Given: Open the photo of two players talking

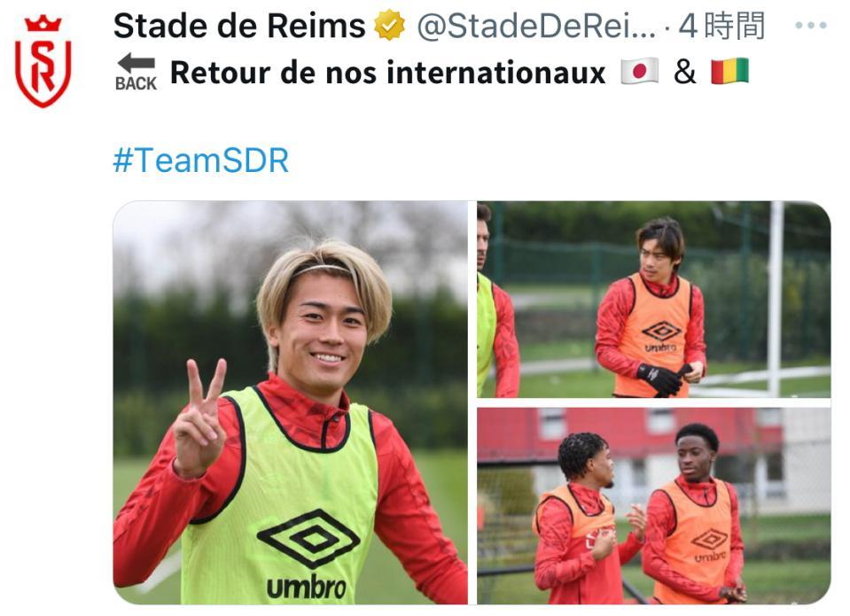Looking at the screenshot, I should pos(654,506).
